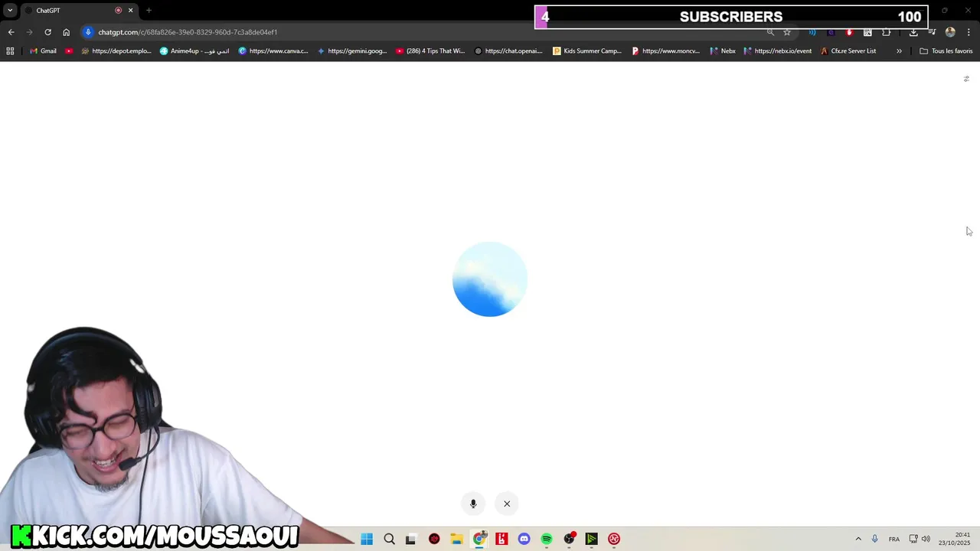Image resolution: width=980 pixels, height=551 pixels.
Task: Open the network status tray icon
Action: coord(913,539)
